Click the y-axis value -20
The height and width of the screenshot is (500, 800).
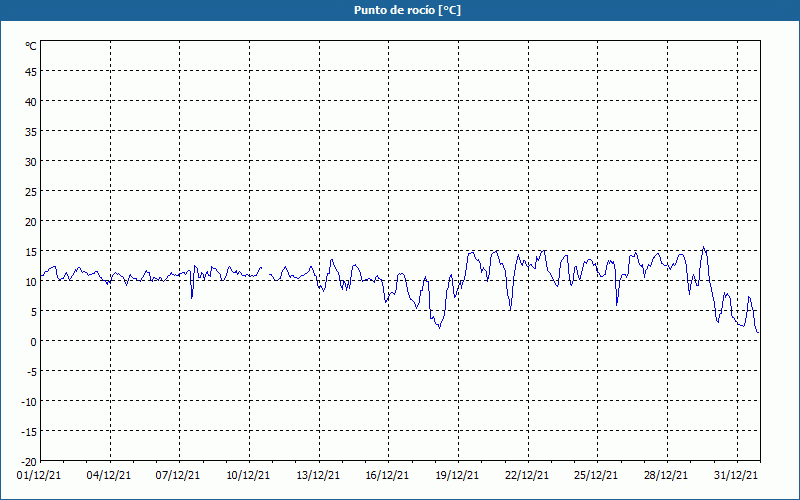[29, 463]
